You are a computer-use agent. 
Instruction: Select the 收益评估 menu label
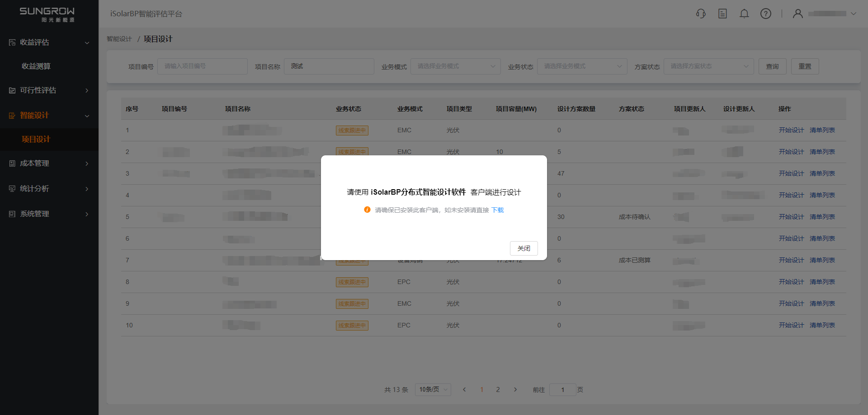(34, 42)
